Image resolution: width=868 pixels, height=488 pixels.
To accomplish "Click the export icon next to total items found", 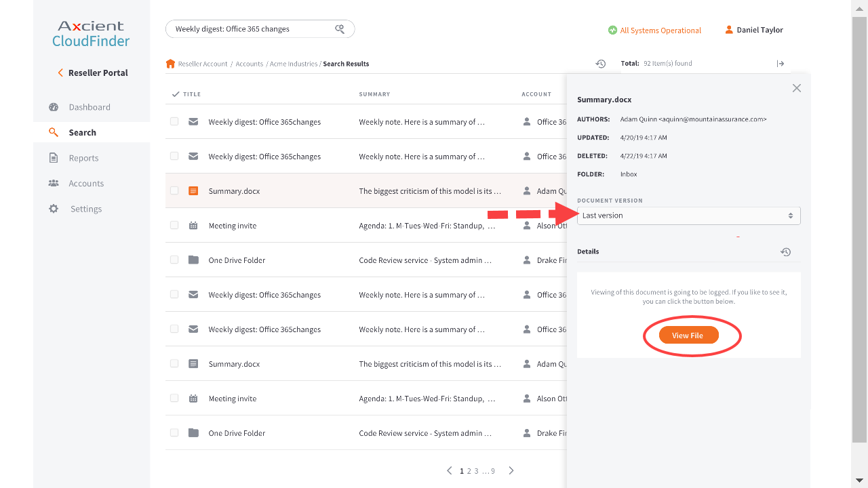I will [x=781, y=64].
